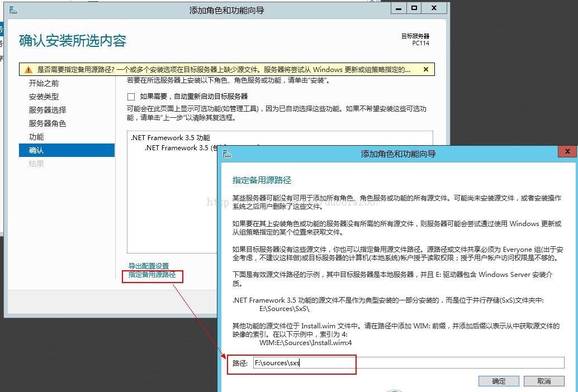This screenshot has height=392, width=578.
Task: Click the yellow warning triangle icon
Action: tap(28, 70)
